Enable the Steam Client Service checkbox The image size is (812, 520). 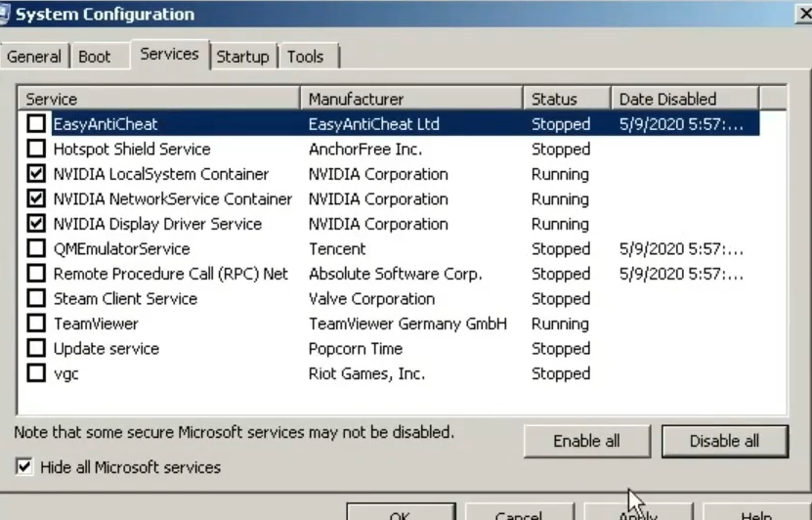point(36,298)
